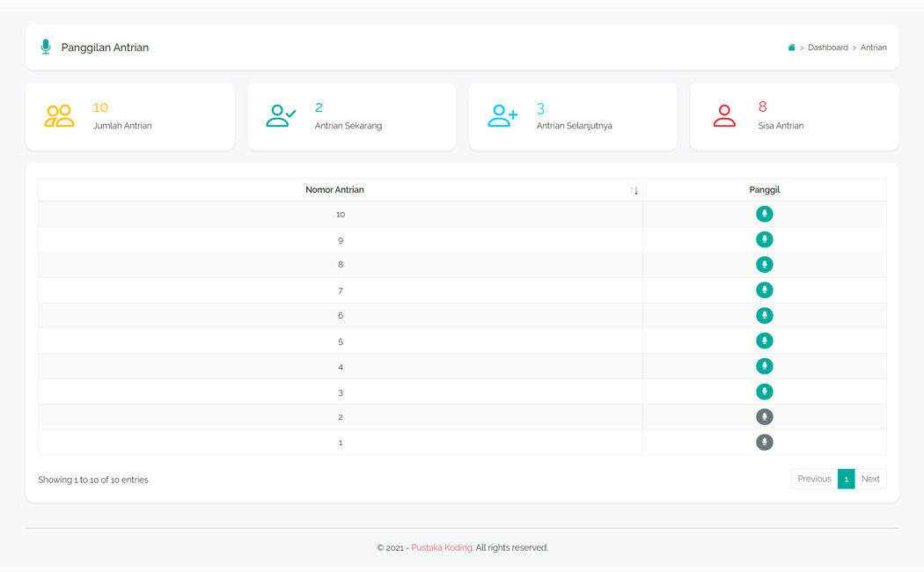Open the Dashboard breadcrumb link
The width and height of the screenshot is (924, 572).
tap(827, 48)
